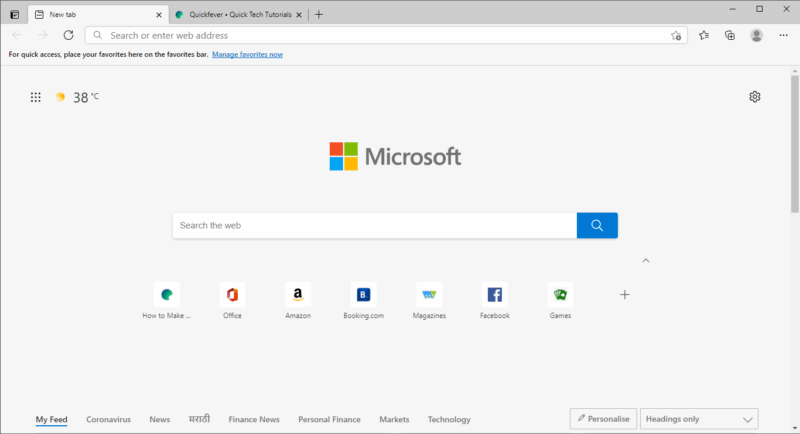Click the browser back arrow
The image size is (800, 434).
17,35
